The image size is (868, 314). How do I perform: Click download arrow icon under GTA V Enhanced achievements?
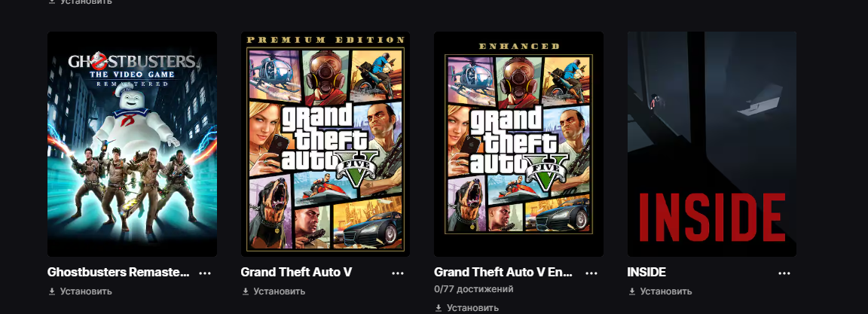[439, 308]
